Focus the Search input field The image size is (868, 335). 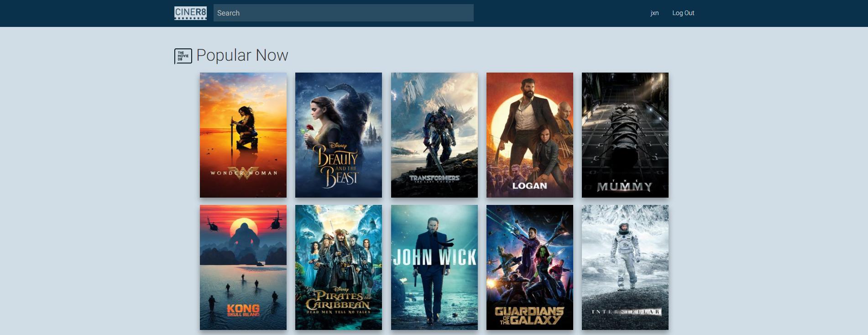[343, 13]
